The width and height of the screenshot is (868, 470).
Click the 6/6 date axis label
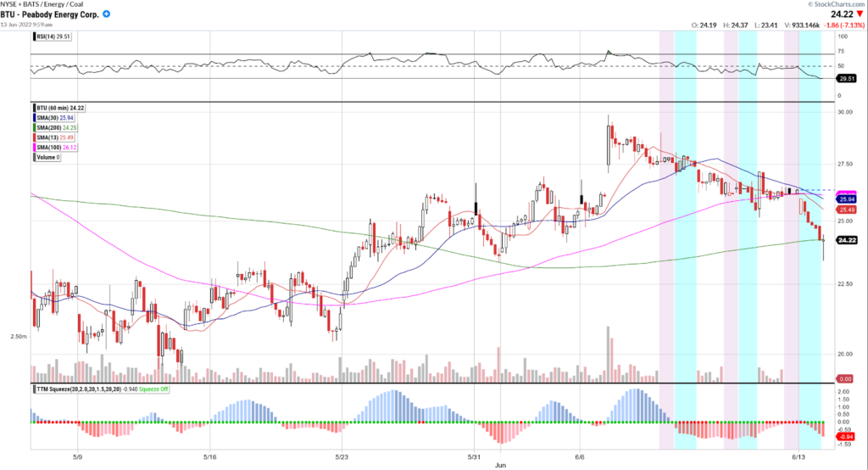[580, 457]
